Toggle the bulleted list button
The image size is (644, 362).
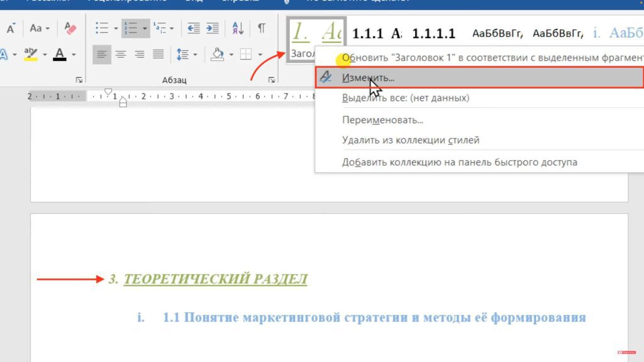[102, 28]
